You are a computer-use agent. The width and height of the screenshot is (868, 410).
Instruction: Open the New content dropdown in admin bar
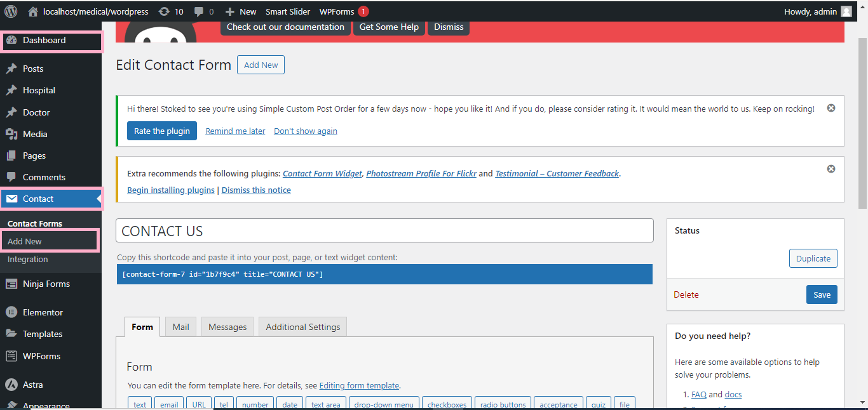click(x=241, y=11)
